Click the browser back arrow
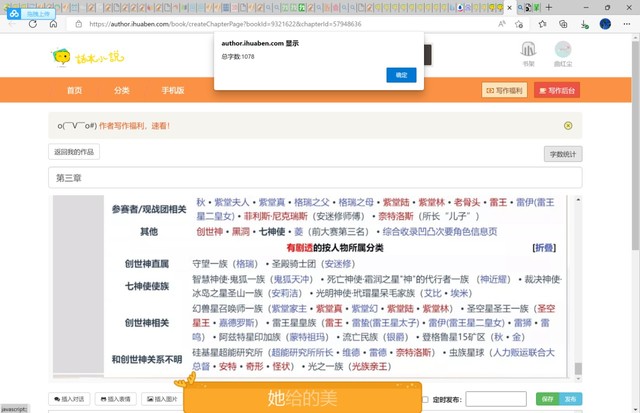 11,23
